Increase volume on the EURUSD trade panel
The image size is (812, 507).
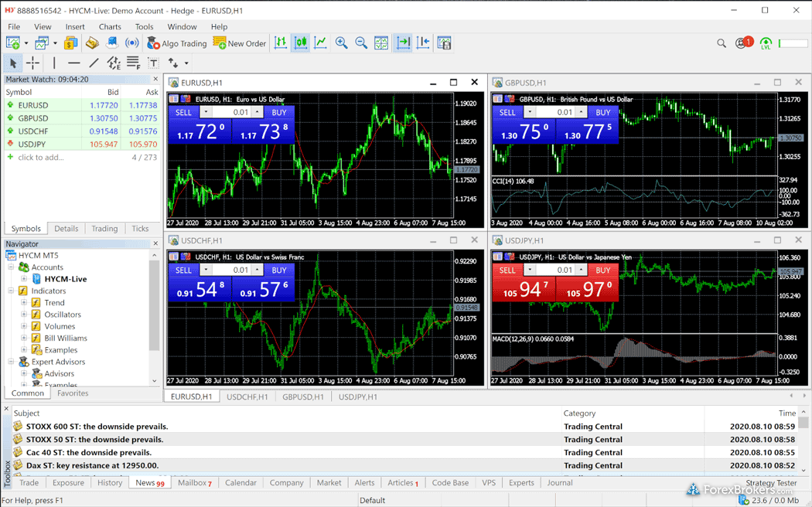click(258, 112)
